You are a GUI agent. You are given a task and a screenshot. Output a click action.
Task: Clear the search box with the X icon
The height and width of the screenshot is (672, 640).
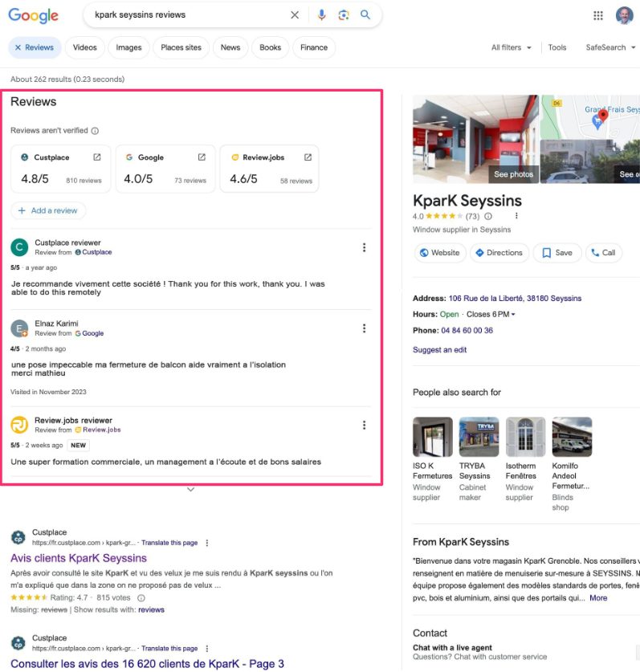295,15
